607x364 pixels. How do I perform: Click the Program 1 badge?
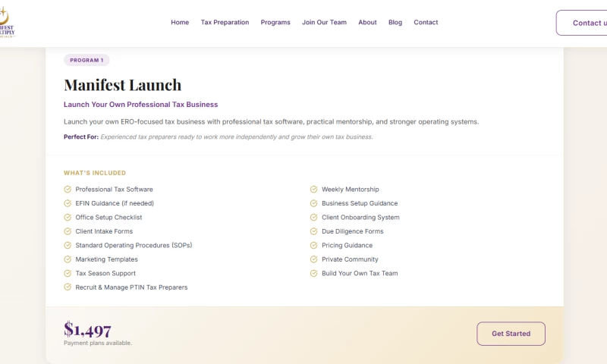(x=86, y=60)
